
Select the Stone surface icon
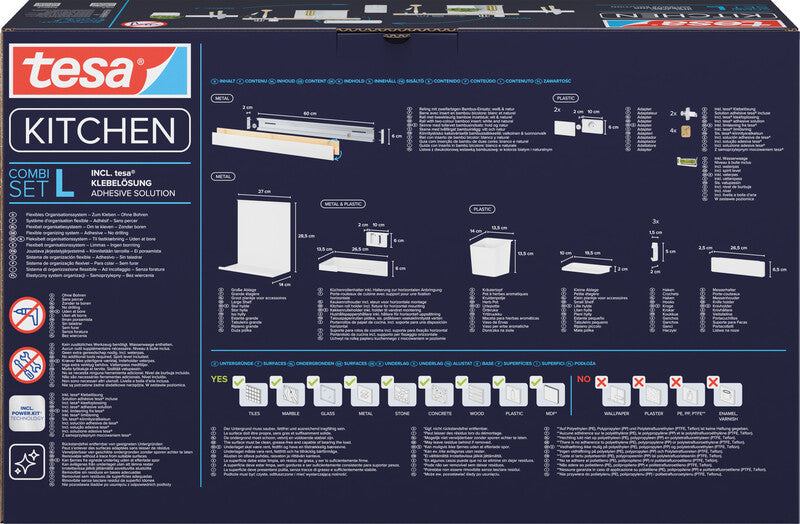(x=402, y=395)
